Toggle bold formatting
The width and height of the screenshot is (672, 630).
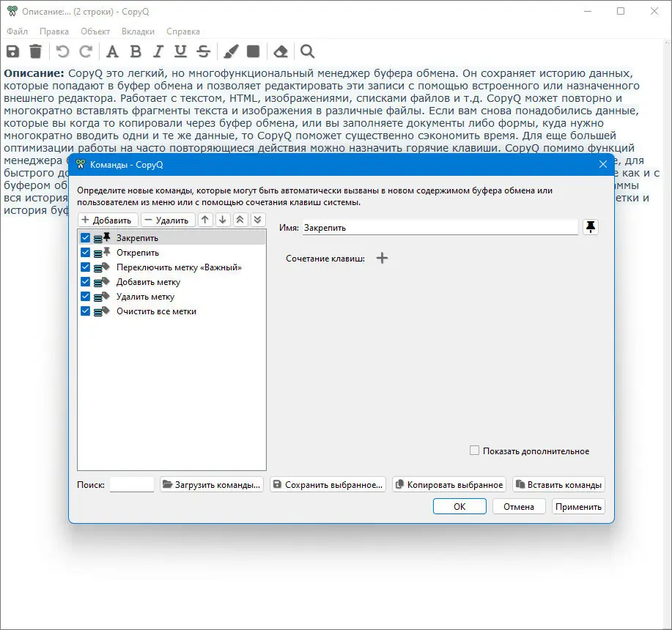tap(136, 51)
